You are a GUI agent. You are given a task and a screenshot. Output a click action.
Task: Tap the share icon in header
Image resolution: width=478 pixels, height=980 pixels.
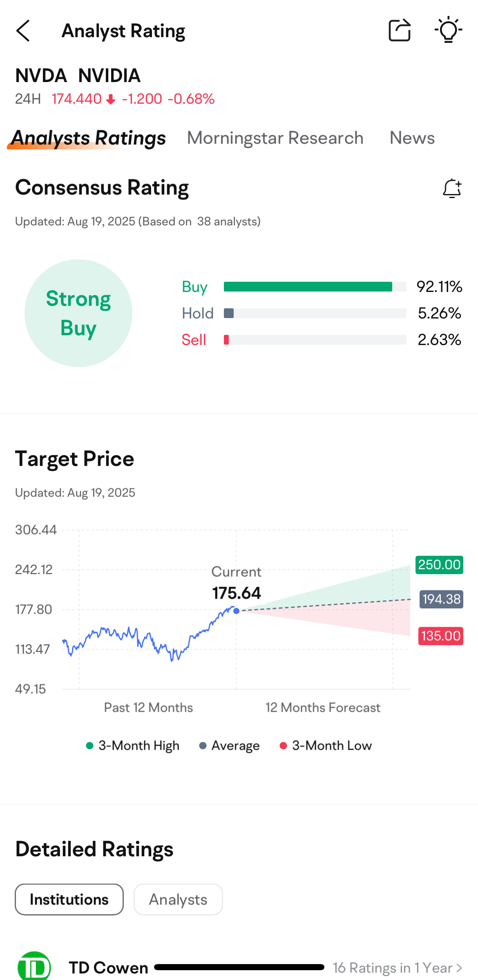tap(399, 30)
